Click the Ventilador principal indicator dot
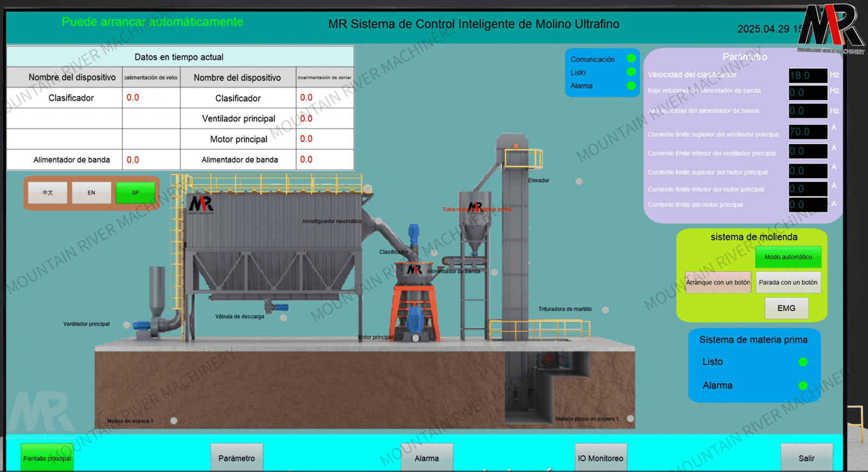The height and width of the screenshot is (472, 868). (126, 324)
